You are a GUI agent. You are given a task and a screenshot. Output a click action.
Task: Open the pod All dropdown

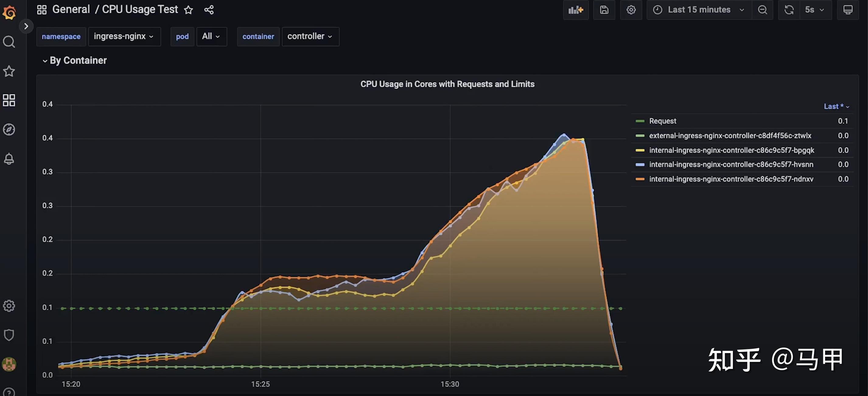[211, 37]
